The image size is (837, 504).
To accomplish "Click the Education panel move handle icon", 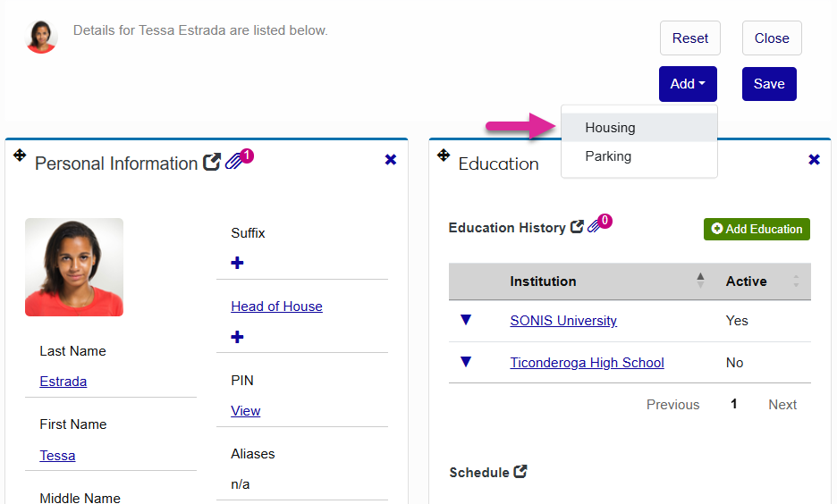I will pyautogui.click(x=443, y=155).
